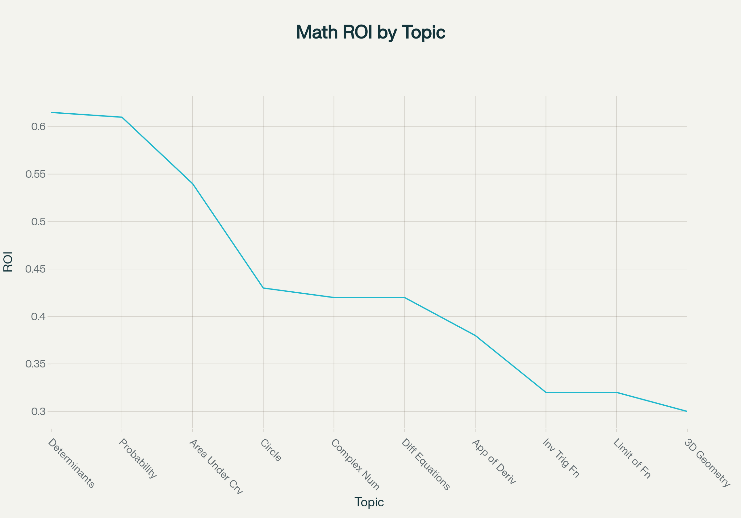Select the "Complex Num" axis label
Viewport: 741px width, 518px height.
[x=354, y=461]
